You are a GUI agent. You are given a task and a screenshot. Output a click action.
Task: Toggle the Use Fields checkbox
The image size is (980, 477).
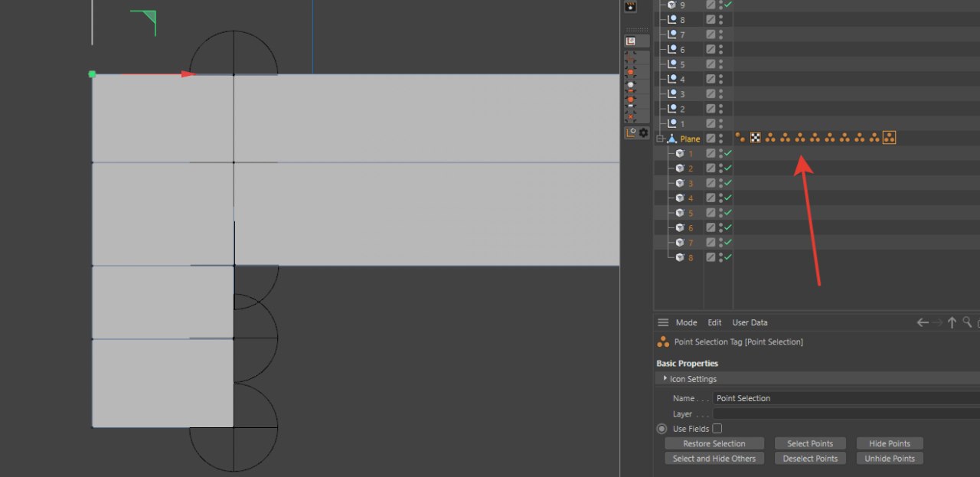click(717, 429)
